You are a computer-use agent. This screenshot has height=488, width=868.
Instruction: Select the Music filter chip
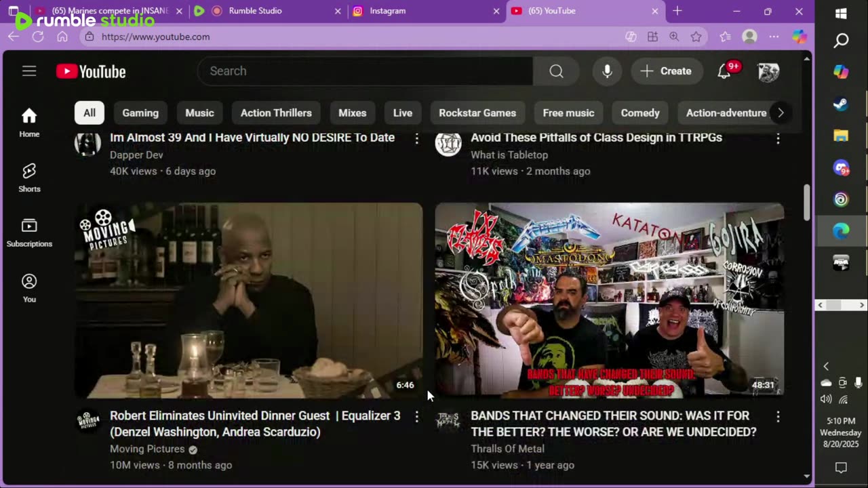[199, 113]
